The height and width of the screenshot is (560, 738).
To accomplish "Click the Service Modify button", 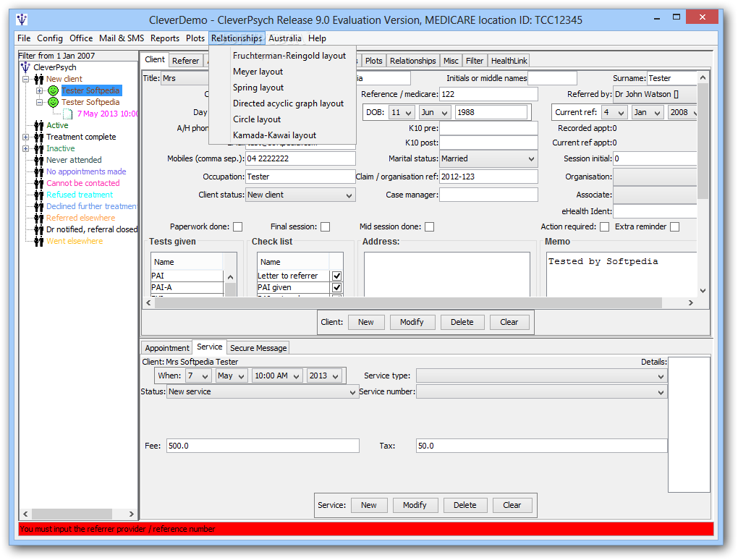I will point(415,506).
